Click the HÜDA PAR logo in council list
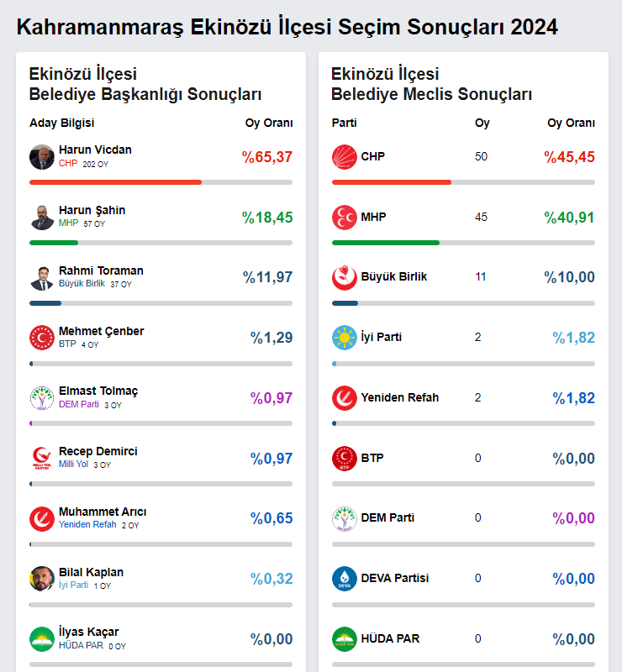Viewport: 622px width, 672px height. pyautogui.click(x=345, y=639)
